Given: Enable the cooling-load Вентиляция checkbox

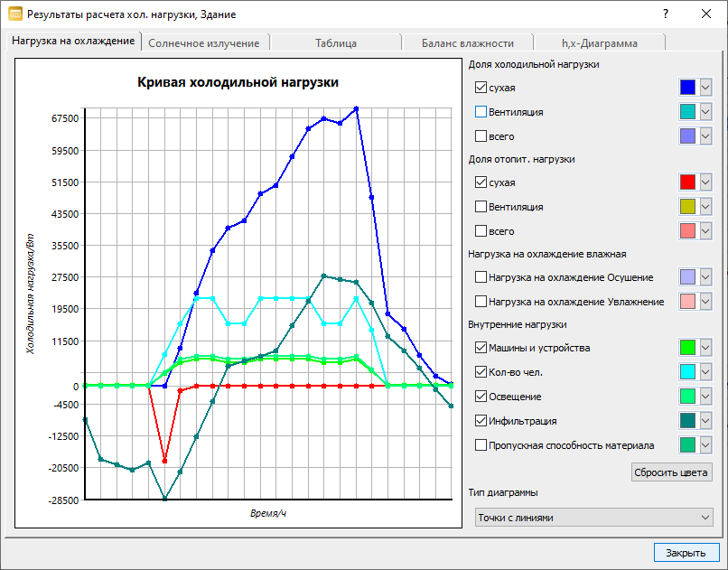Looking at the screenshot, I should (481, 112).
